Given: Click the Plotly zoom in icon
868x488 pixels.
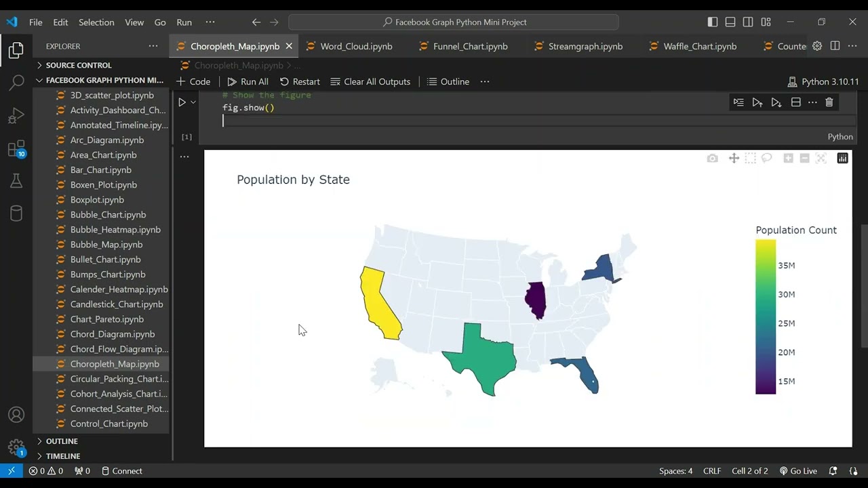Looking at the screenshot, I should 788,159.
